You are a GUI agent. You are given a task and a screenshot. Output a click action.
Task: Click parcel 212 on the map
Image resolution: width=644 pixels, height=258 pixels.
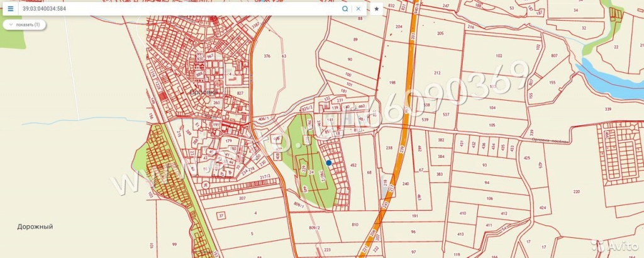coord(437,73)
